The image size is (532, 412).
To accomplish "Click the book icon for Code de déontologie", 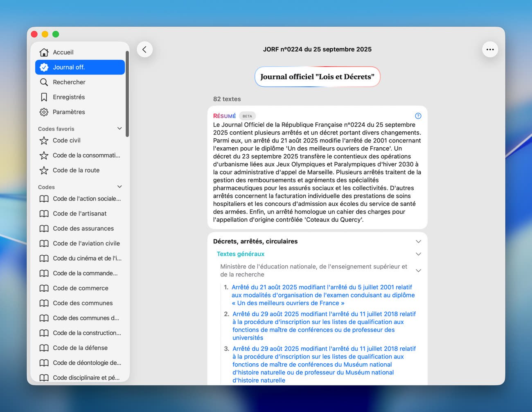I will coord(44,363).
